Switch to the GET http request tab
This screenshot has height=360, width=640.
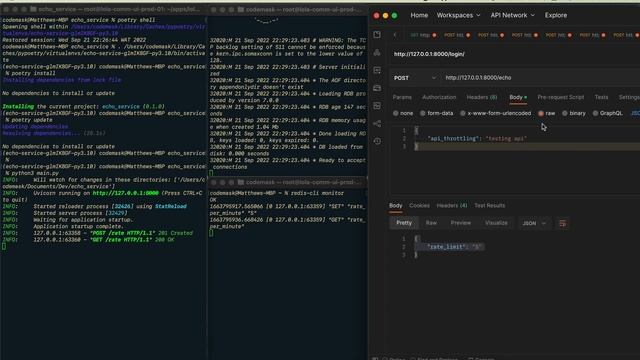[423, 35]
